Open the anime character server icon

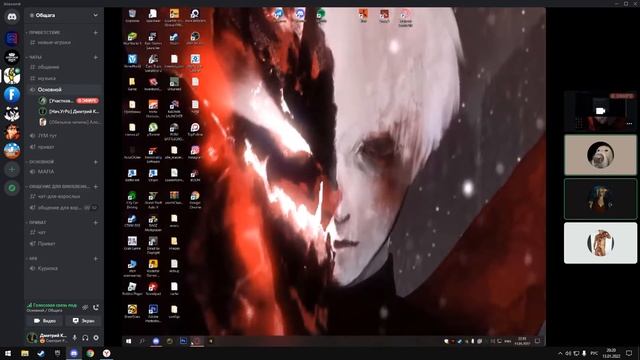pyautogui.click(x=12, y=132)
